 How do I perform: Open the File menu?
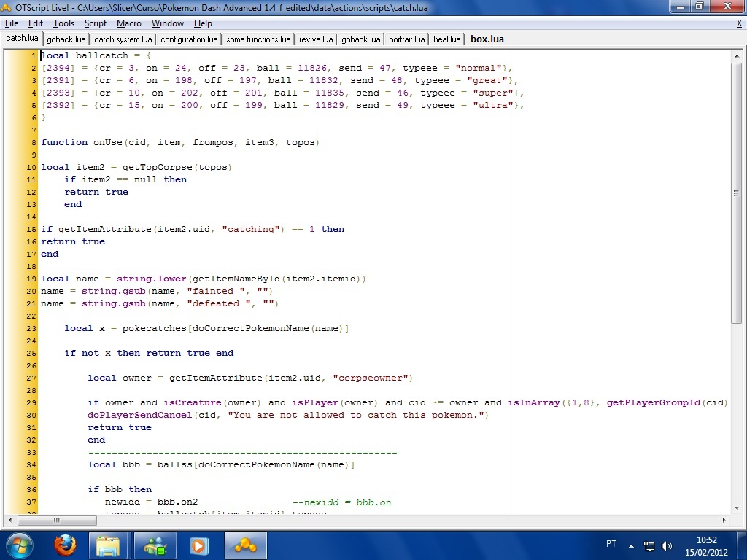pos(12,23)
